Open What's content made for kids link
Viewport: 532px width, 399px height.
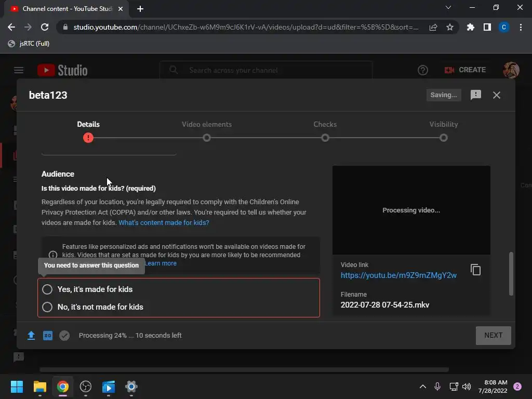coord(164,222)
